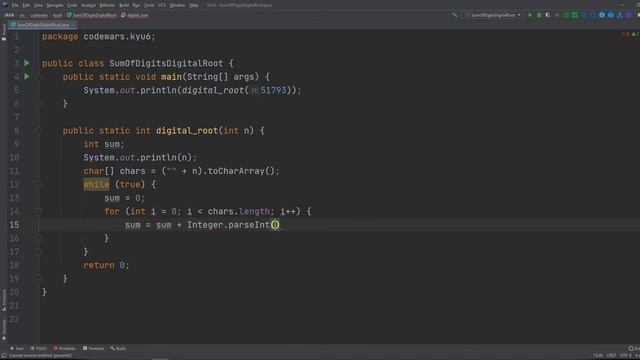Image resolution: width=640 pixels, height=360 pixels.
Task: Click the first blue circle icon in the top toolbar
Action: click(602, 15)
